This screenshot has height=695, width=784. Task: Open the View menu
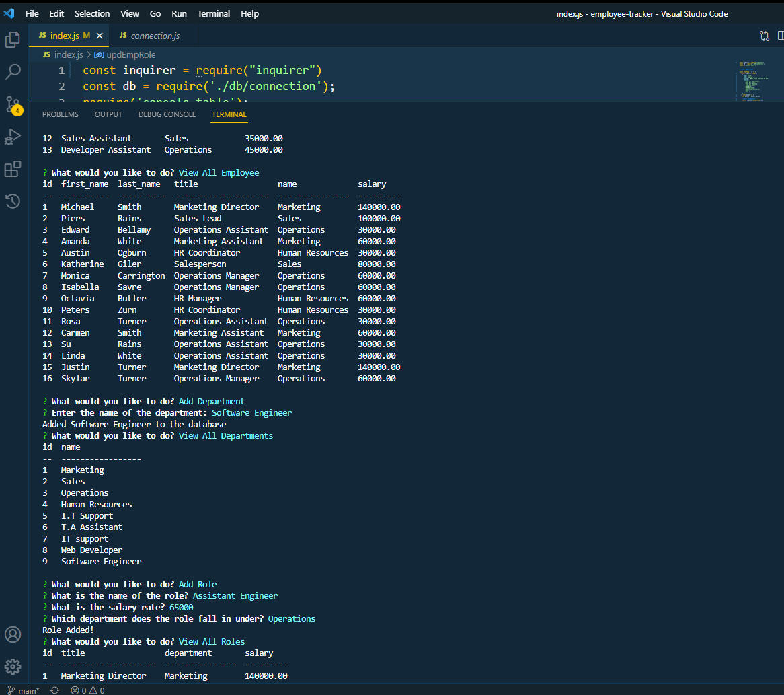[x=130, y=14]
